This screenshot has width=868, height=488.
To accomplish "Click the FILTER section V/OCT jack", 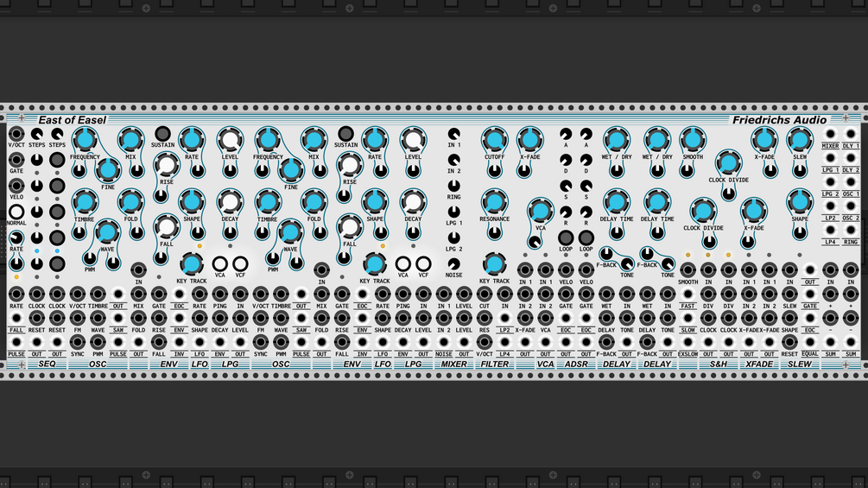I will [485, 342].
